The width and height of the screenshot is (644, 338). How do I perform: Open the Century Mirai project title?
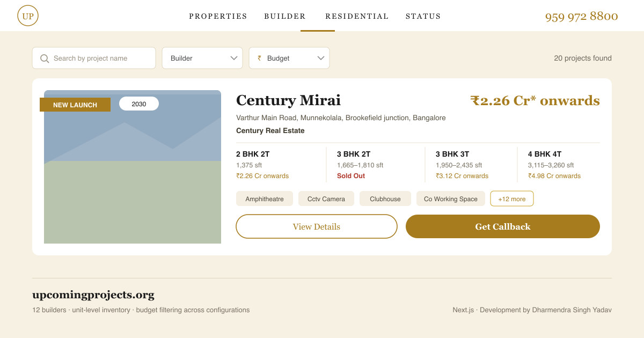288,100
